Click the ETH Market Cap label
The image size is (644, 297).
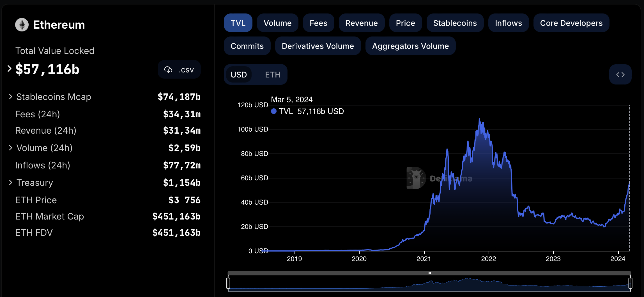(50, 216)
